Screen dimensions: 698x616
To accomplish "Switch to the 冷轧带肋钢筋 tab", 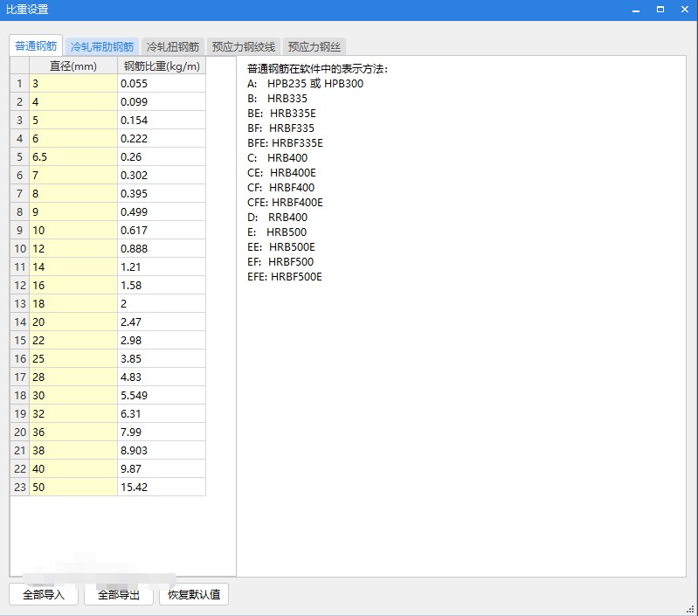I will coord(102,46).
